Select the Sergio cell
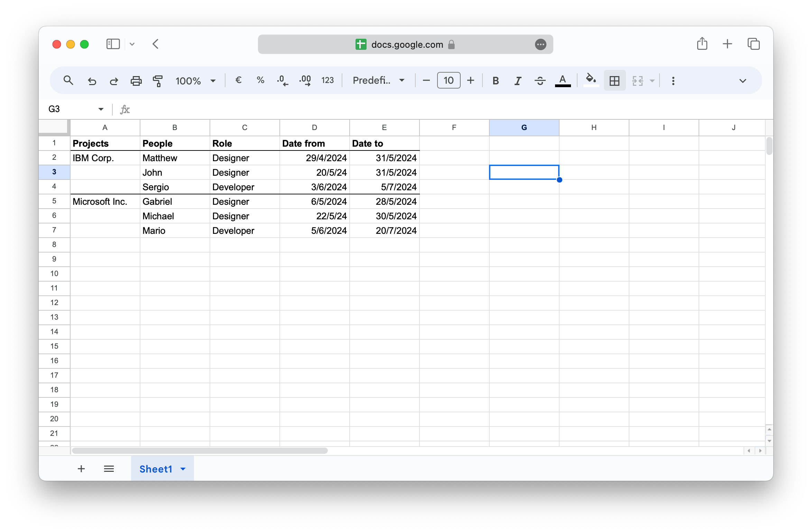 tap(175, 187)
